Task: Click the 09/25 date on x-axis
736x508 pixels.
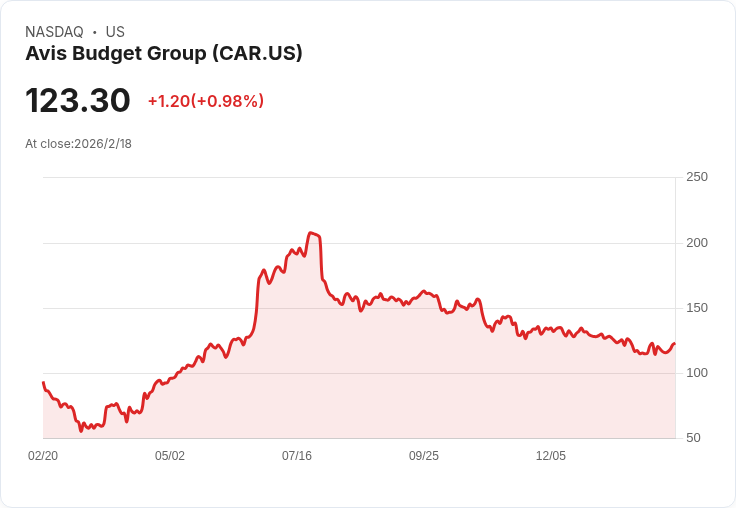Action: tap(424, 456)
